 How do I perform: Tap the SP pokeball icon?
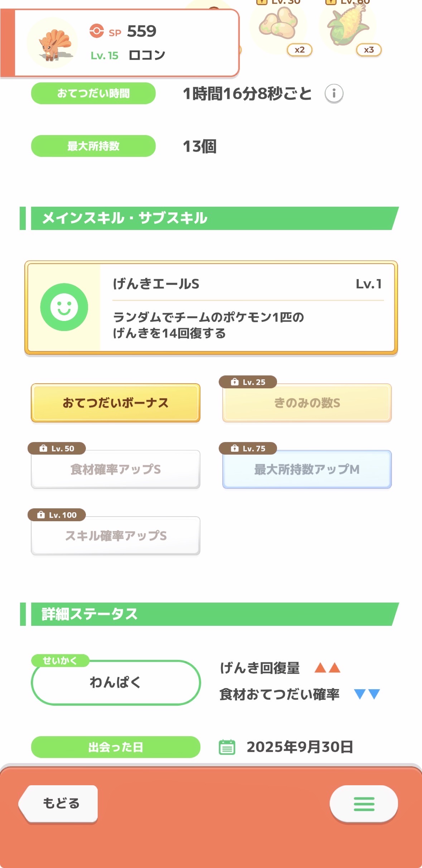(x=97, y=31)
